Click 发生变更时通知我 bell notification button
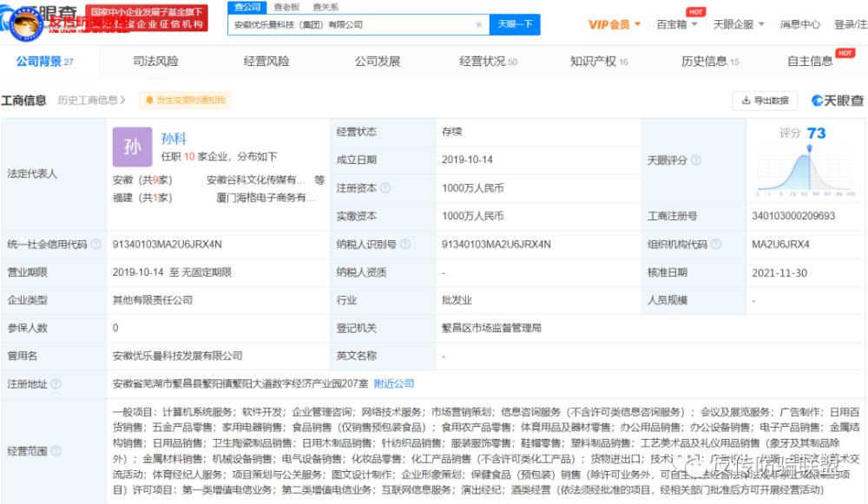The height and width of the screenshot is (504, 868). [x=186, y=100]
